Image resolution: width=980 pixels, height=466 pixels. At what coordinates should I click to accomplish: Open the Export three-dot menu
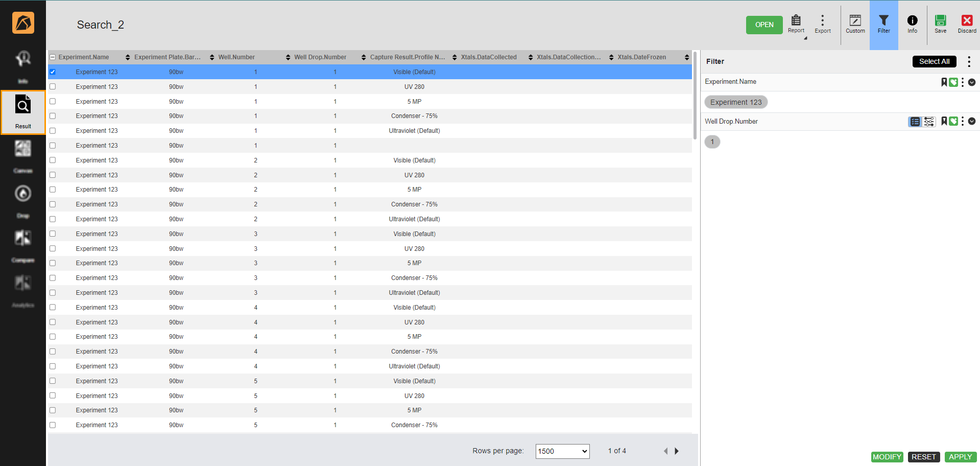(822, 24)
